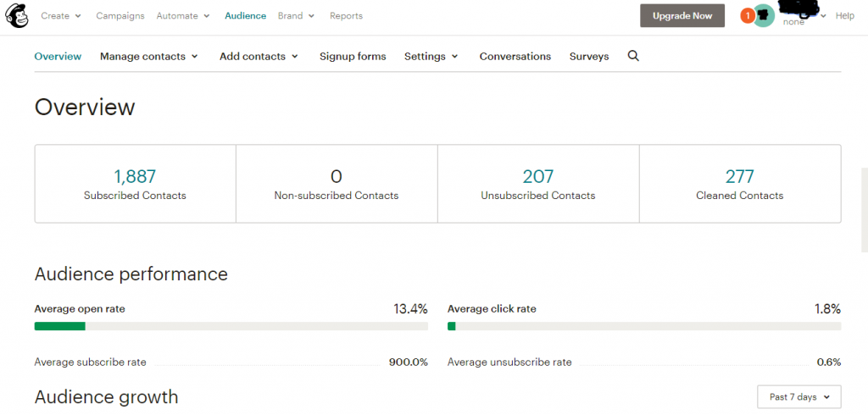Viewport: 868px width, 415px height.
Task: Open the audience search magnifier icon
Action: tap(633, 56)
